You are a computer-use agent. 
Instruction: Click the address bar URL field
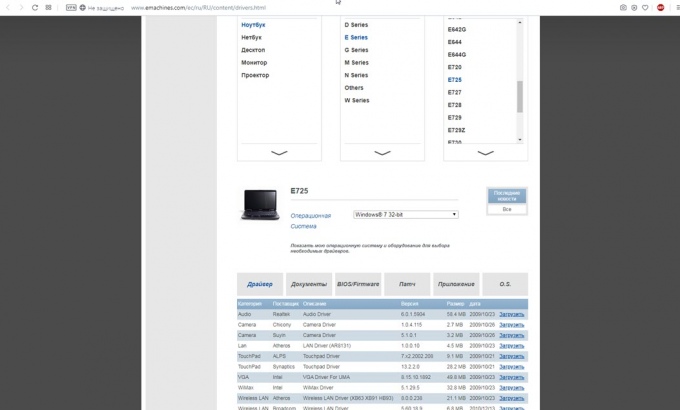(x=198, y=8)
